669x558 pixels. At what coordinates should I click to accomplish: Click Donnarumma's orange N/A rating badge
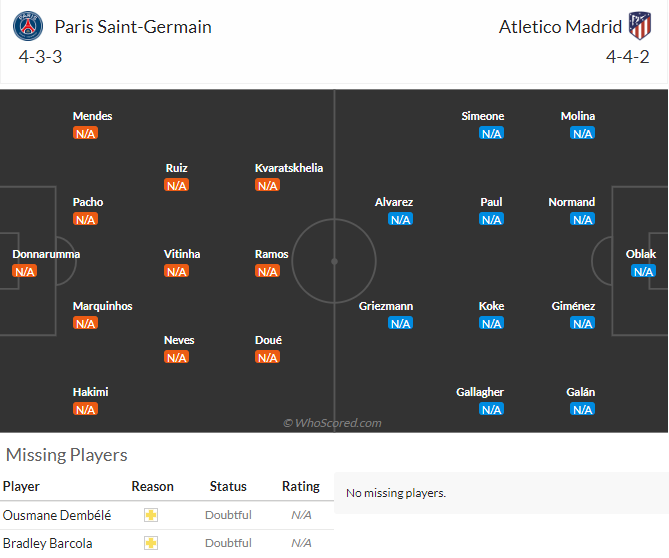(25, 271)
